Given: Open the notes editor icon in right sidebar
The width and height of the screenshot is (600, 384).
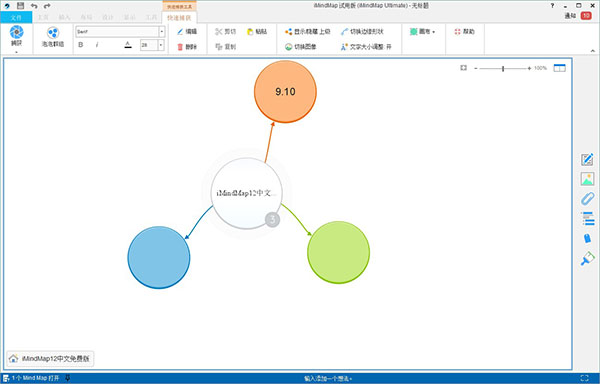Looking at the screenshot, I should click(587, 159).
